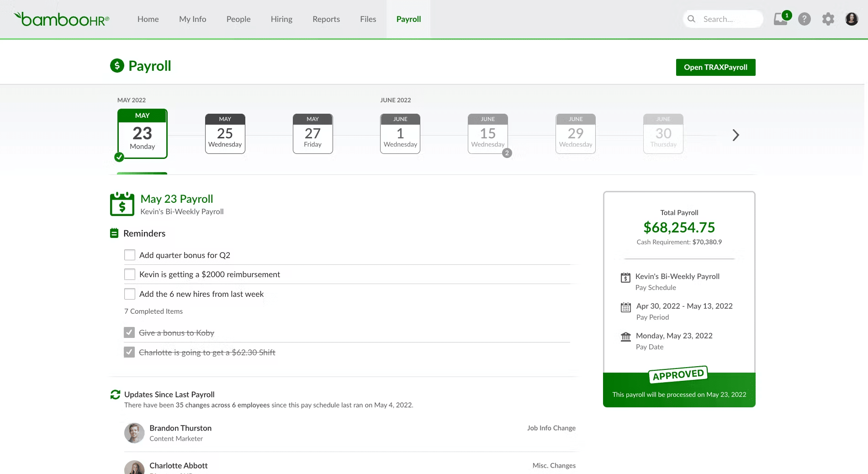Click the Updates Since Last Payroll refresh icon
The width and height of the screenshot is (868, 474).
coord(115,395)
